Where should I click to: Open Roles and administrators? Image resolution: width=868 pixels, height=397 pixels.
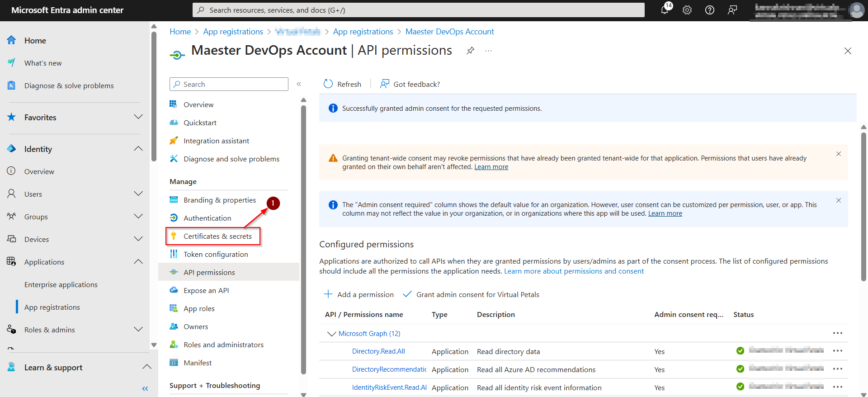223,345
